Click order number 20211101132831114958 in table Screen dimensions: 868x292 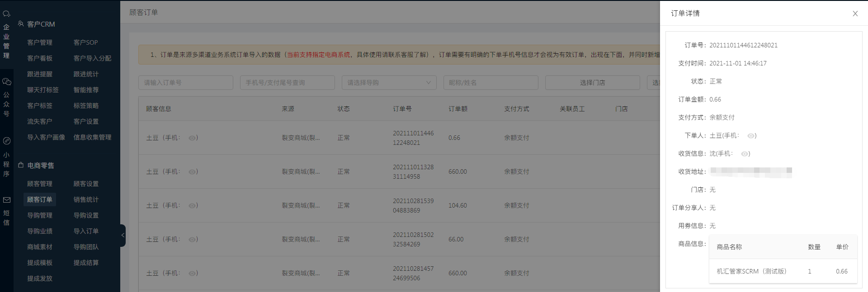click(413, 171)
